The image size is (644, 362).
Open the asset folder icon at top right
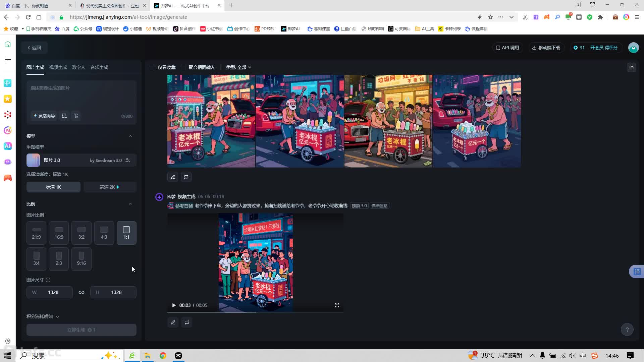coord(631,67)
